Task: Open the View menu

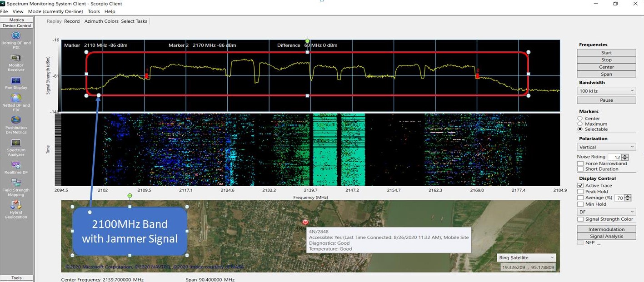Action: pyautogui.click(x=18, y=11)
